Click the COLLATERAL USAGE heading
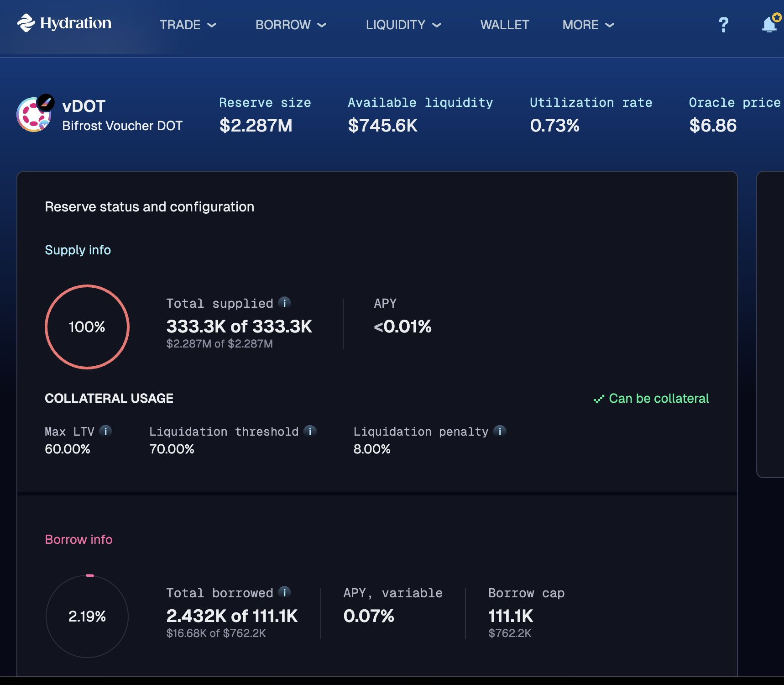The height and width of the screenshot is (685, 784). pos(109,398)
